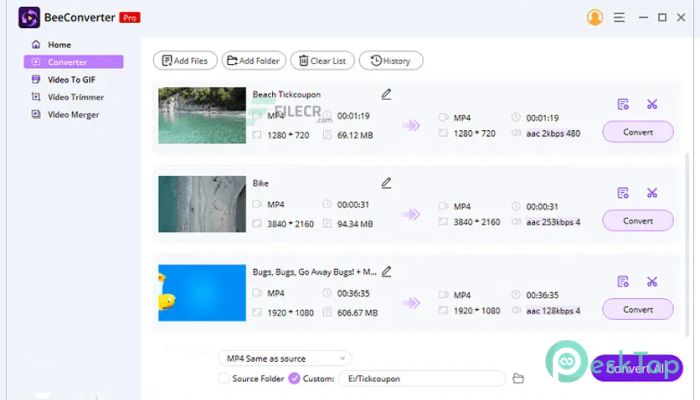The height and width of the screenshot is (400, 700).
Task: Trim Bike video with scissors icon
Action: click(x=652, y=193)
